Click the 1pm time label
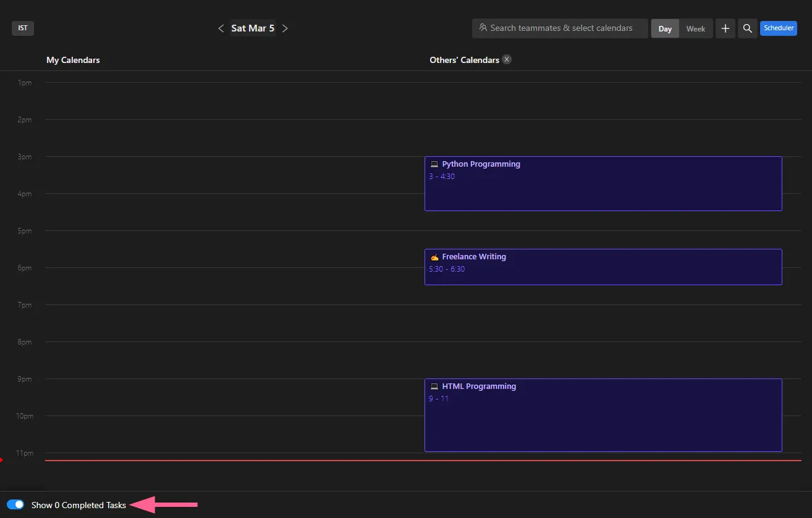812x518 pixels. (x=25, y=83)
